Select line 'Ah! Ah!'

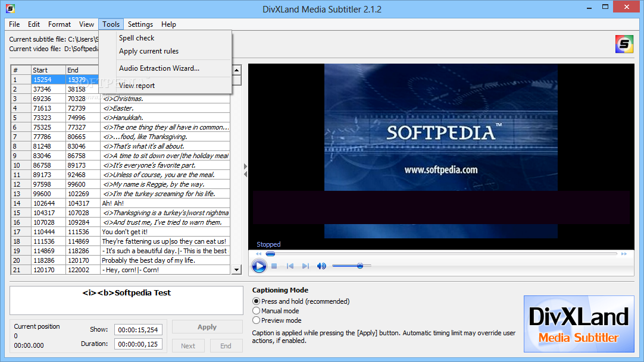(x=165, y=203)
